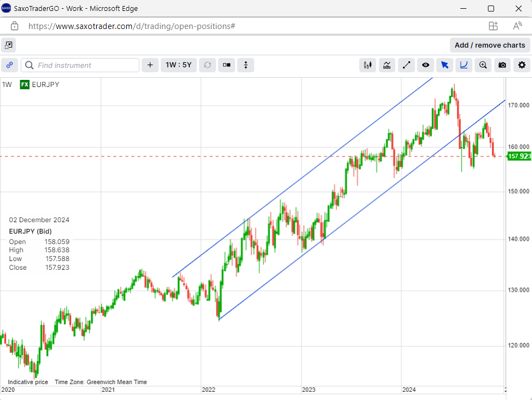Click the zoom magnifier icon
This screenshot has width=532, height=400.
tap(483, 65)
